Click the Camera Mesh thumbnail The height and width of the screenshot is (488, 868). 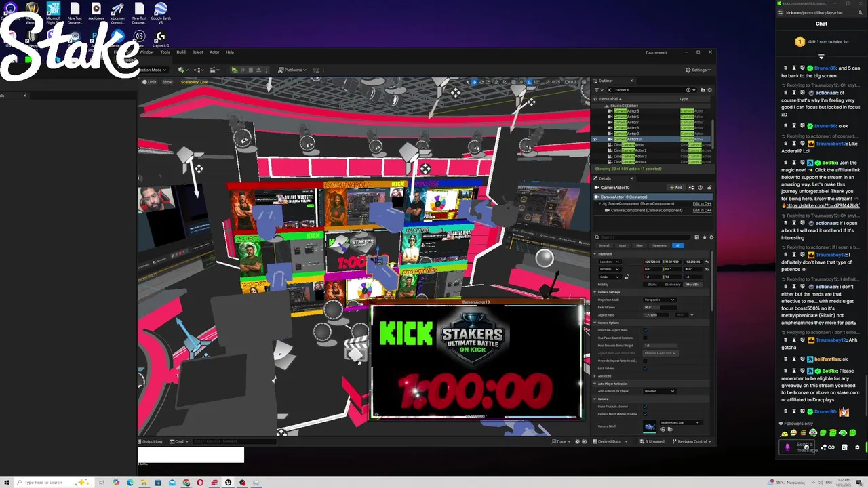650,426
